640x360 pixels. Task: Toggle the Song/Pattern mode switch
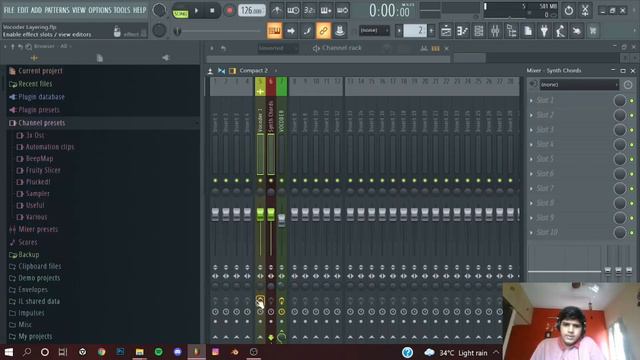[180, 13]
